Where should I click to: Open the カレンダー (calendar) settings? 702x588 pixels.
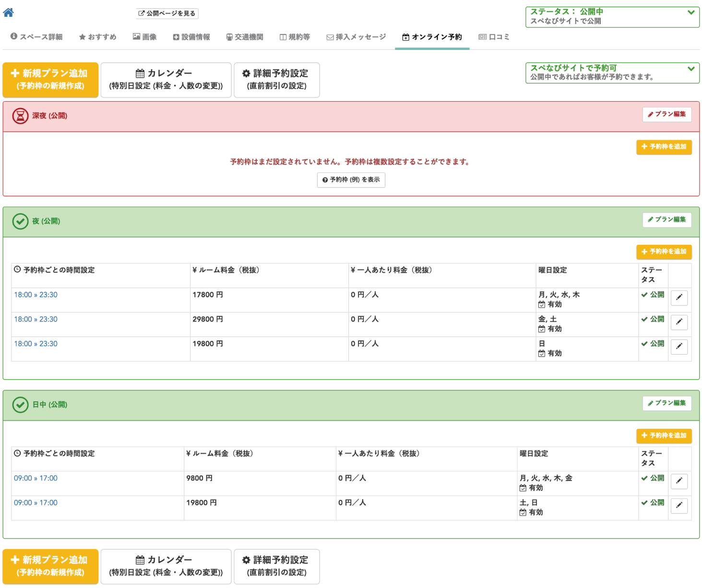click(x=166, y=80)
